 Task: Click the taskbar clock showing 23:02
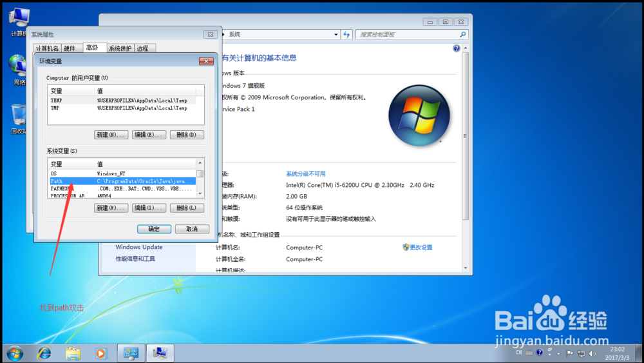pyautogui.click(x=617, y=353)
